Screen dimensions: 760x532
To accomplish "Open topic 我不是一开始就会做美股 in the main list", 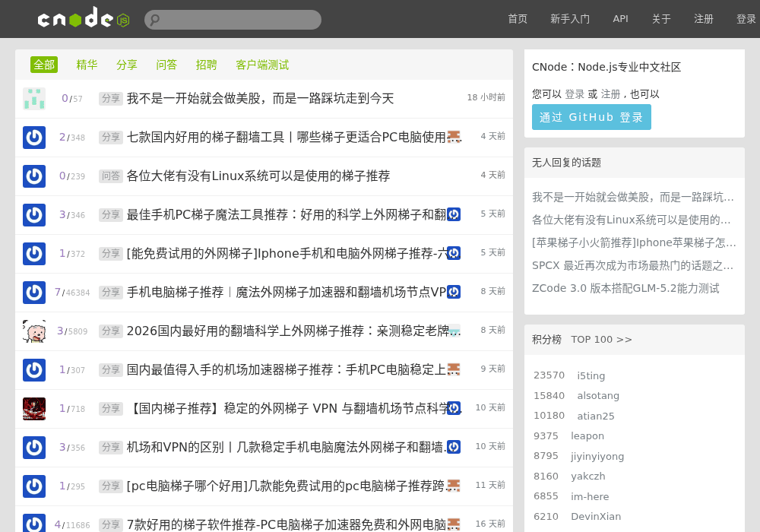I will tap(260, 98).
